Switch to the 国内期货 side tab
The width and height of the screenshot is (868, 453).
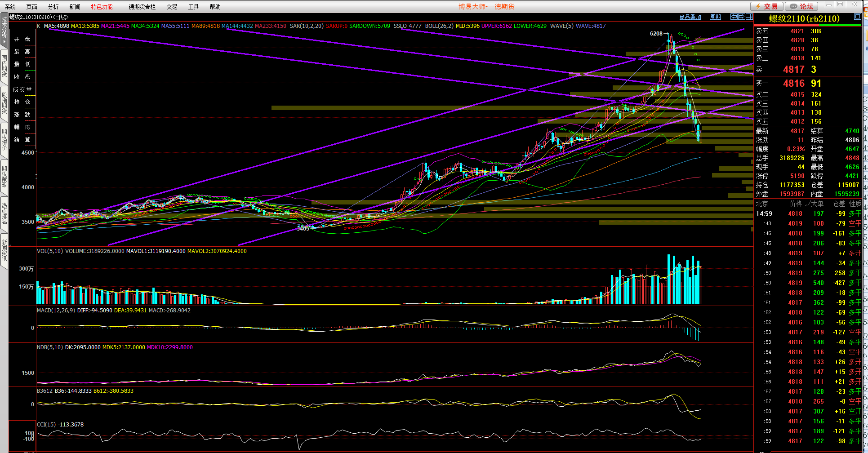pyautogui.click(x=4, y=66)
